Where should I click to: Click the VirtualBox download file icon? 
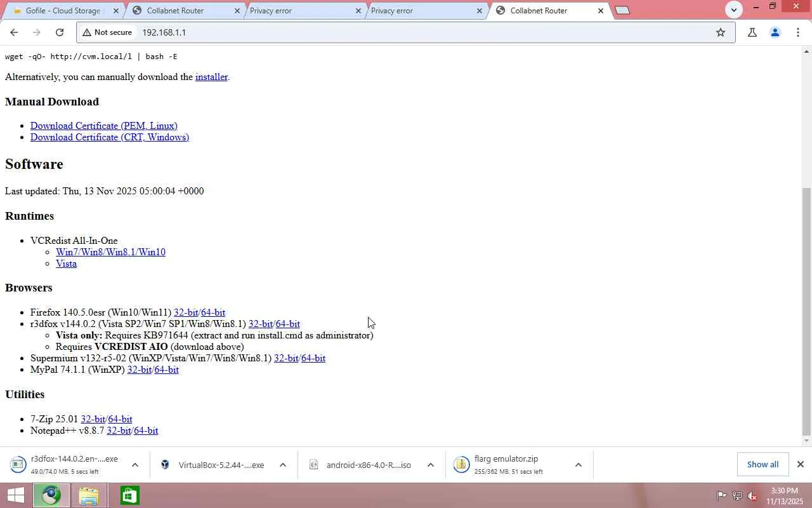click(x=165, y=465)
